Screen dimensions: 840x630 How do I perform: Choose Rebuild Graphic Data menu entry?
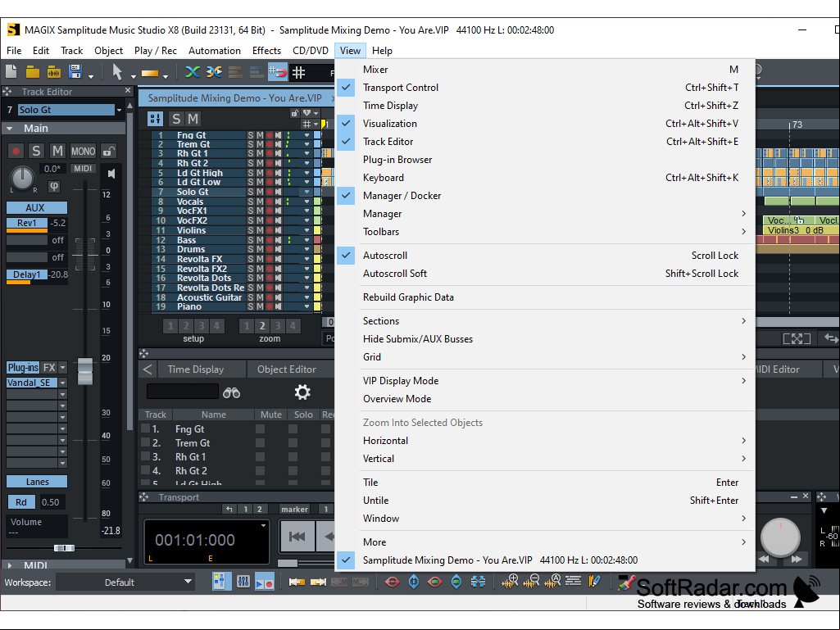point(545,297)
